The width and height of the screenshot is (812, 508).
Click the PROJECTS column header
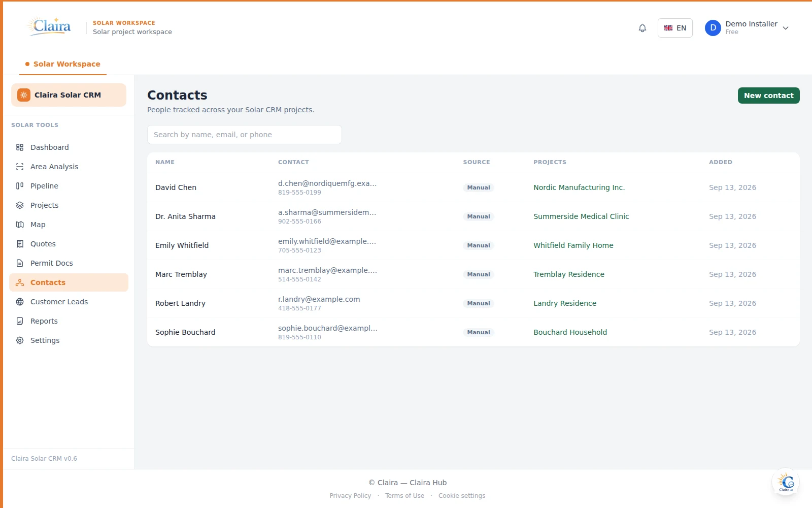[550, 162]
